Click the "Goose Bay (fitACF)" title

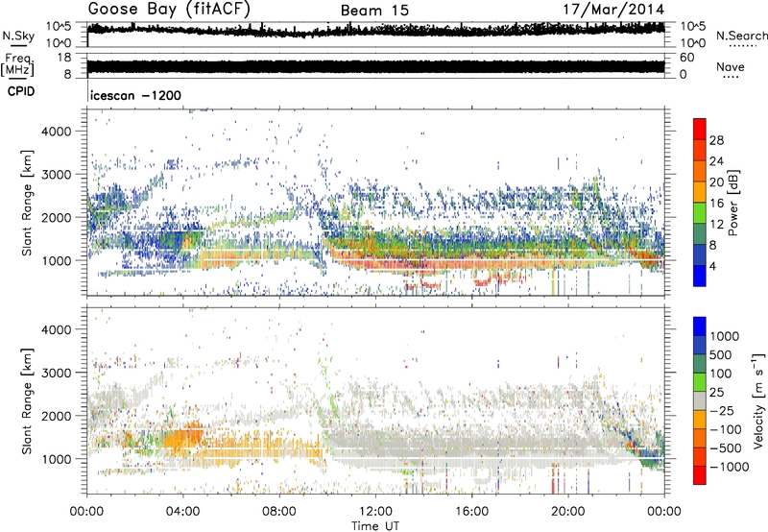click(169, 10)
